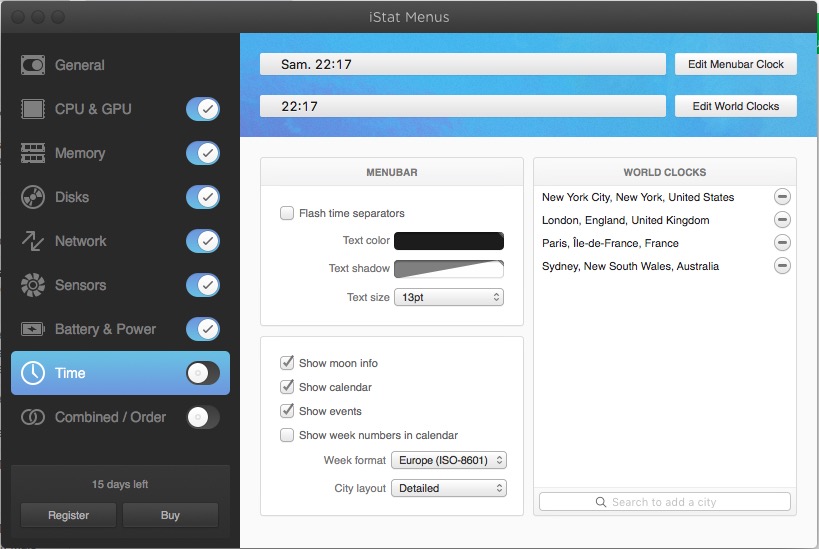Click the Memory RAM icon in sidebar
Viewport: 819px width, 549px height.
point(33,153)
